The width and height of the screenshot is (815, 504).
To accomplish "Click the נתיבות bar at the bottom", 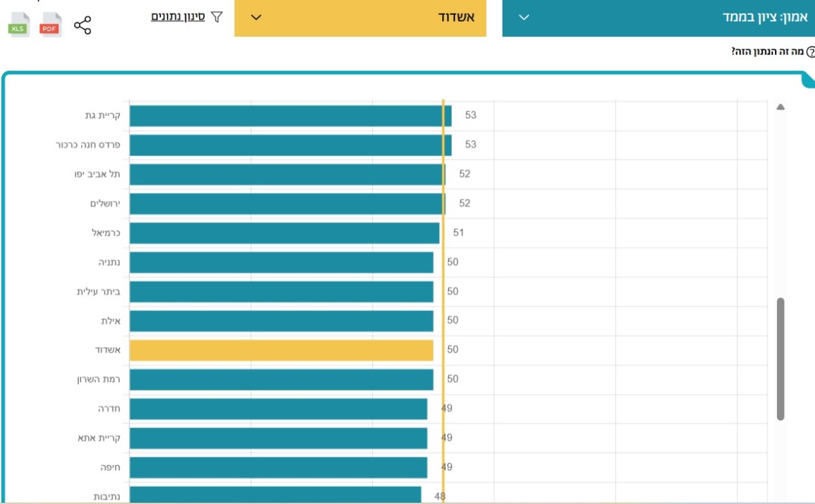I will point(275,494).
